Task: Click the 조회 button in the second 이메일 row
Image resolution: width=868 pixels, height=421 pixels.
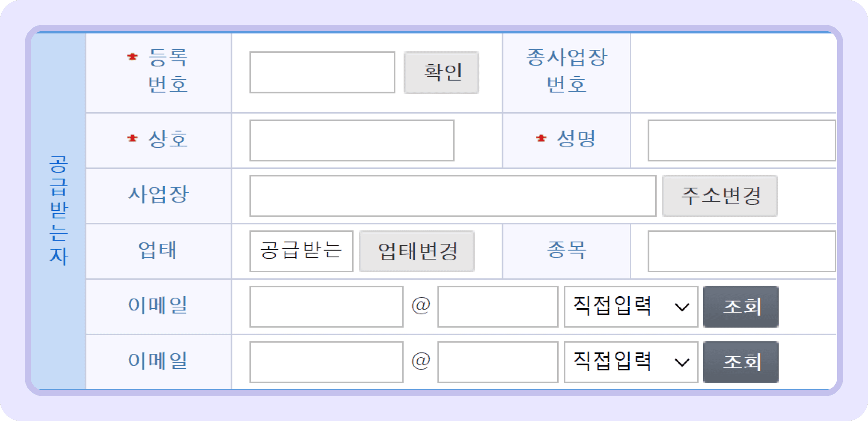Action: click(740, 362)
